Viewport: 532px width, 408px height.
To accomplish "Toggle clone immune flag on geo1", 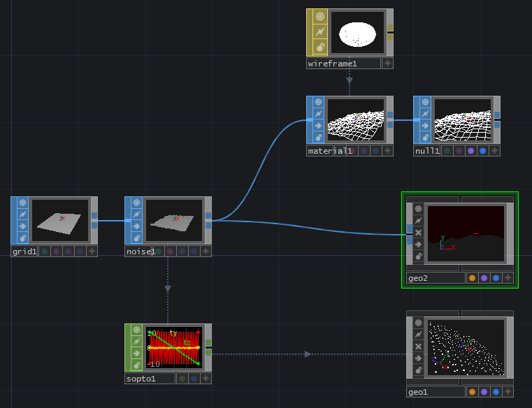I will coord(418,335).
